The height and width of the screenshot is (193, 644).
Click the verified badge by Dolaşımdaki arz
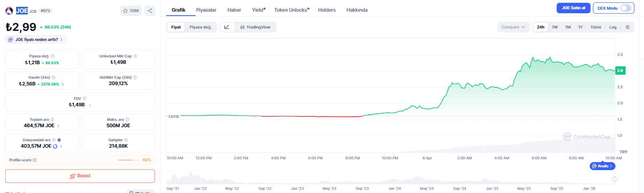(59, 140)
